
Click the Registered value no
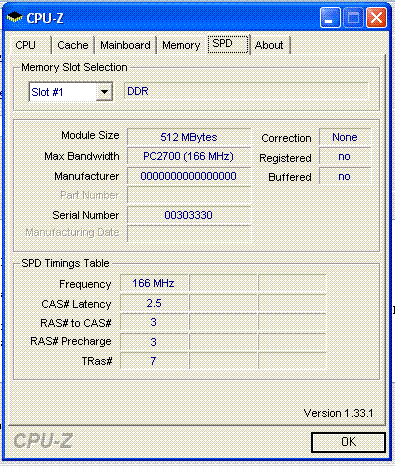pyautogui.click(x=345, y=157)
